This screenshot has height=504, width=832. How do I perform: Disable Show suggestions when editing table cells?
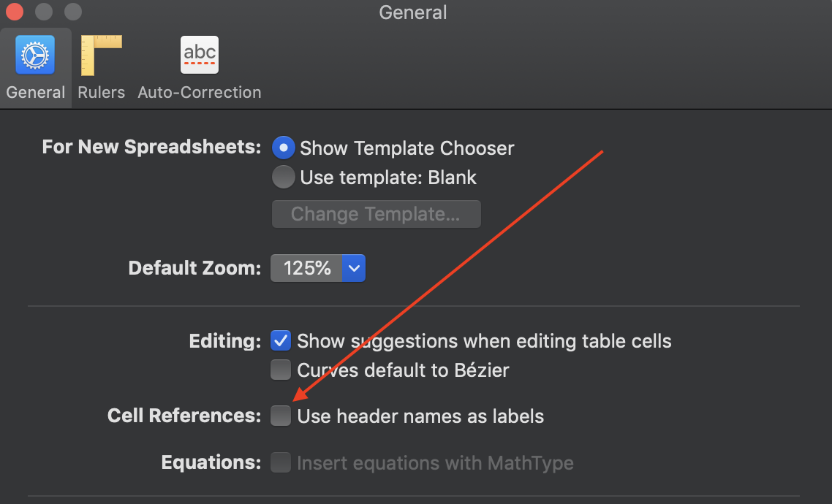[281, 341]
